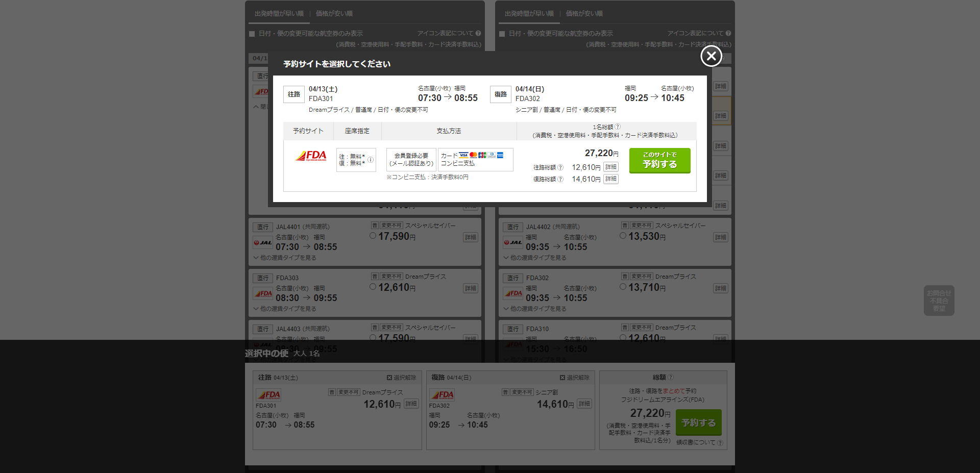Open 詳細 for JAL4401 list row
Viewport: 980px width, 473px height.
point(471,237)
